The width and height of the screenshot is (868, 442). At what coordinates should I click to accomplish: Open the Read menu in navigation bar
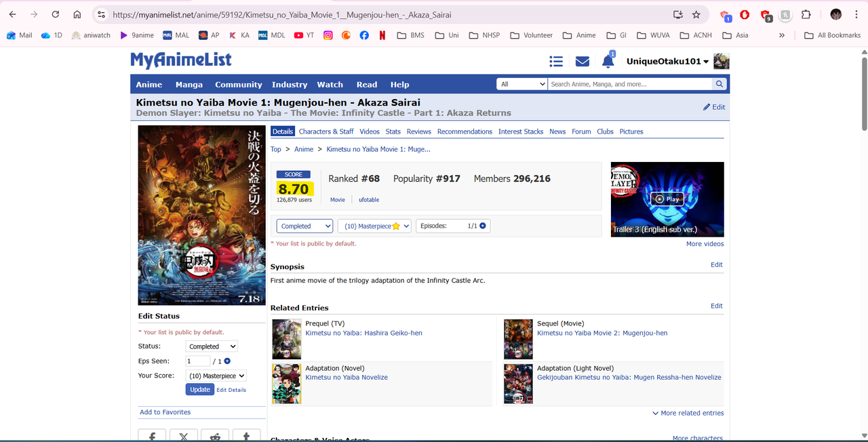[x=367, y=85]
